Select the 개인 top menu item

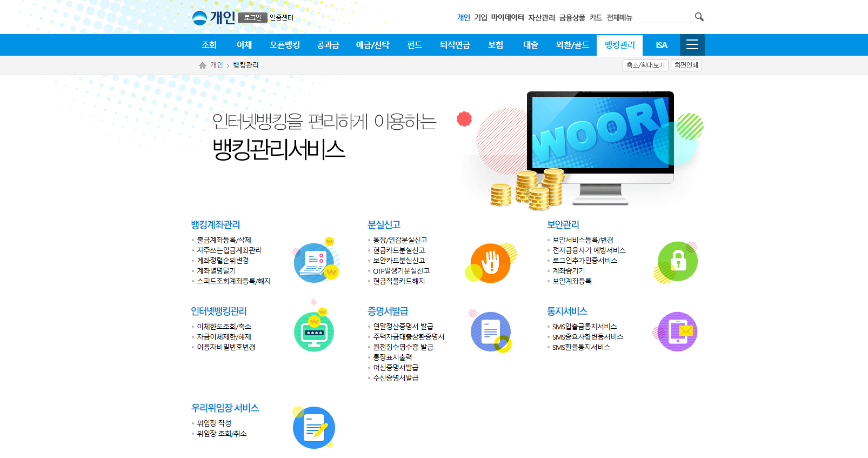tap(464, 18)
